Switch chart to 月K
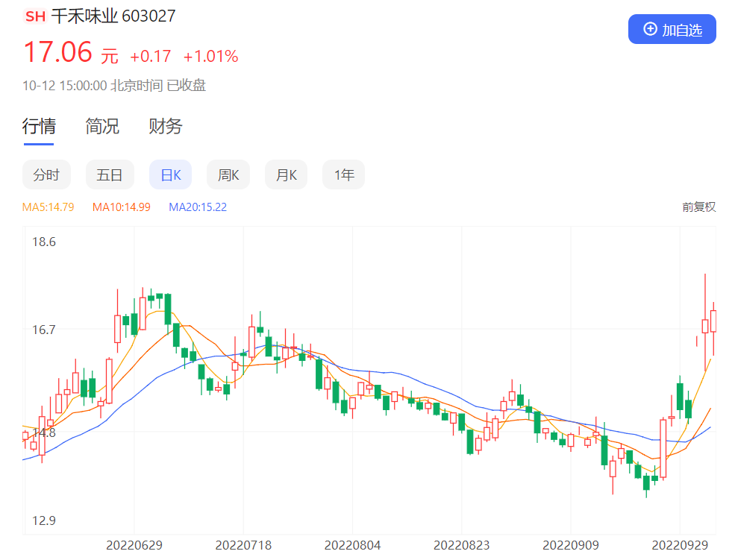The image size is (735, 560). (x=286, y=174)
